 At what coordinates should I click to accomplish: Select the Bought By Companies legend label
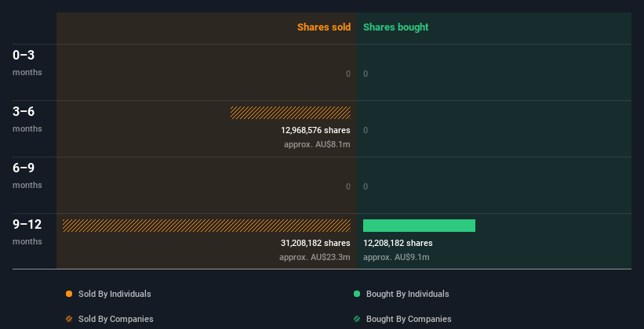point(409,319)
